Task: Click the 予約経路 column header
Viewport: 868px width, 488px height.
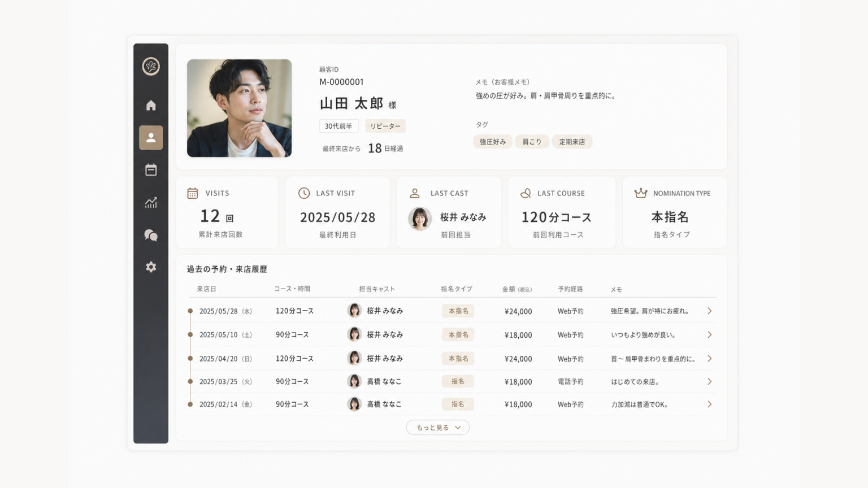Action: tap(570, 289)
